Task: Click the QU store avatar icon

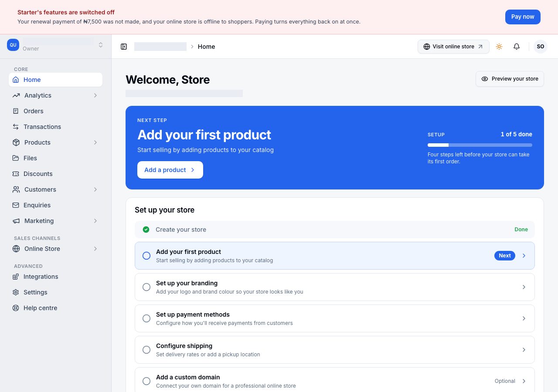Action: coord(13,45)
